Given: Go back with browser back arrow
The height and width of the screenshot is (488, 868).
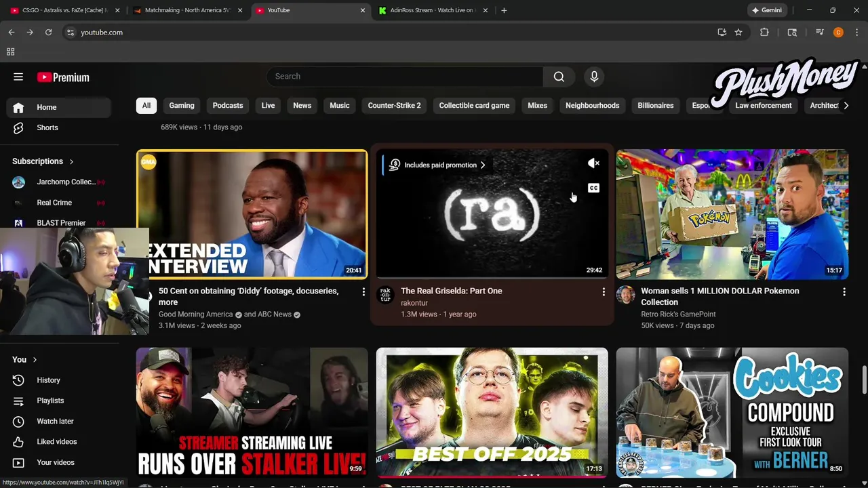Looking at the screenshot, I should click(12, 32).
